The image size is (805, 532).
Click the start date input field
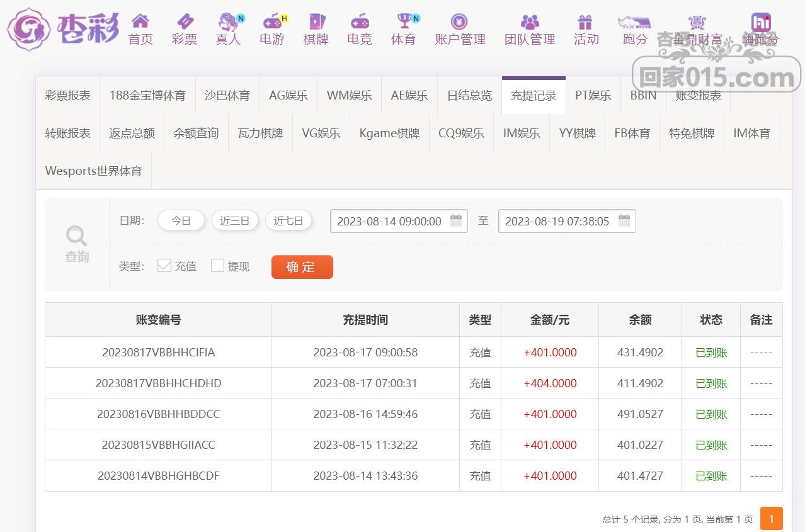(x=389, y=221)
